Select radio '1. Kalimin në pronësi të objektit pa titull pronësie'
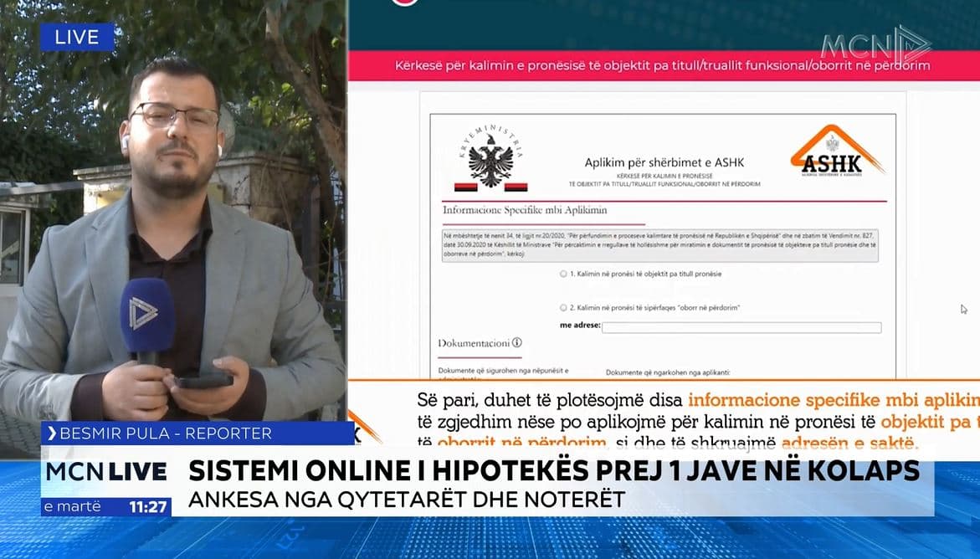 point(563,274)
